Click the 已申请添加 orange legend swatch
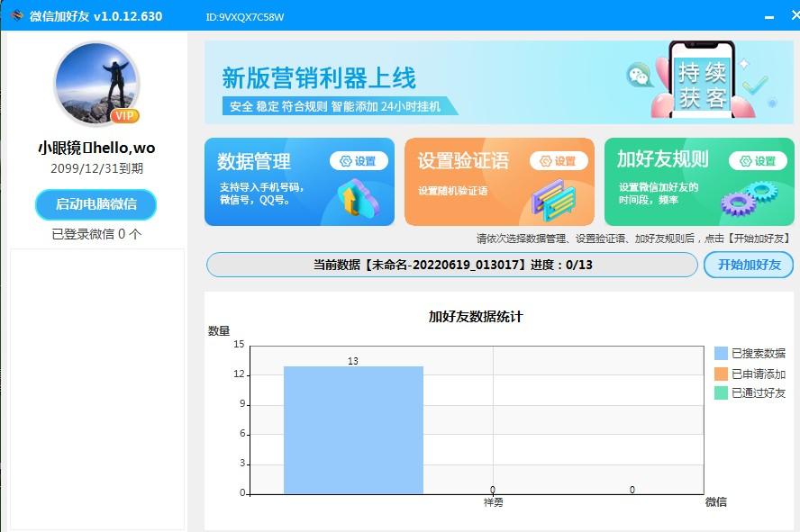The width and height of the screenshot is (800, 532). pos(721,374)
